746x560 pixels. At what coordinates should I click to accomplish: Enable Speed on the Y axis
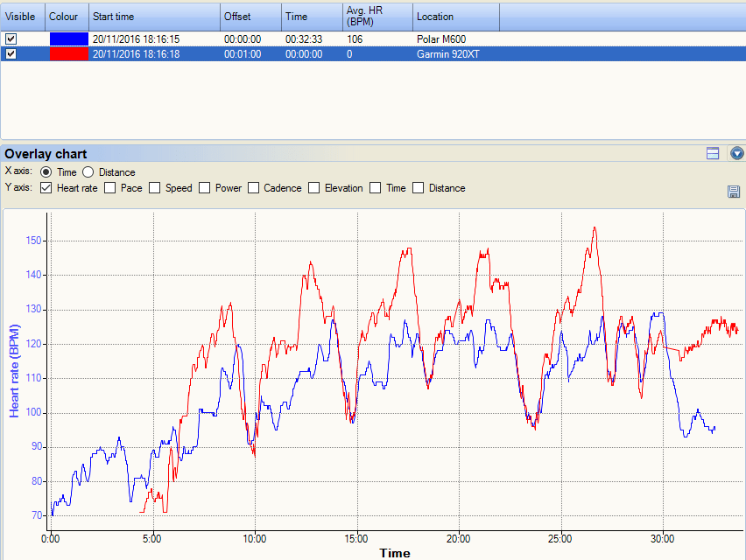(155, 187)
